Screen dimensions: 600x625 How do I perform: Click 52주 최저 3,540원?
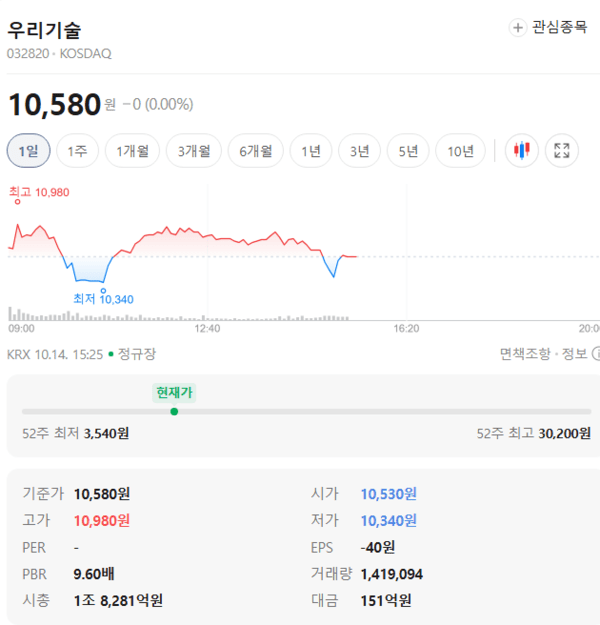coord(76,433)
